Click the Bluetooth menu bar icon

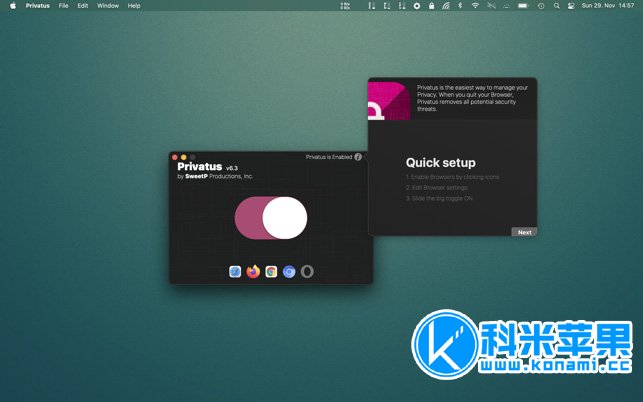click(x=460, y=6)
